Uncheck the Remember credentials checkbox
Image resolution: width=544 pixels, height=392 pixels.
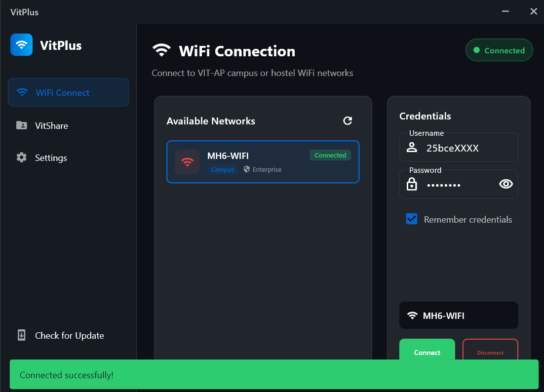pyautogui.click(x=412, y=219)
